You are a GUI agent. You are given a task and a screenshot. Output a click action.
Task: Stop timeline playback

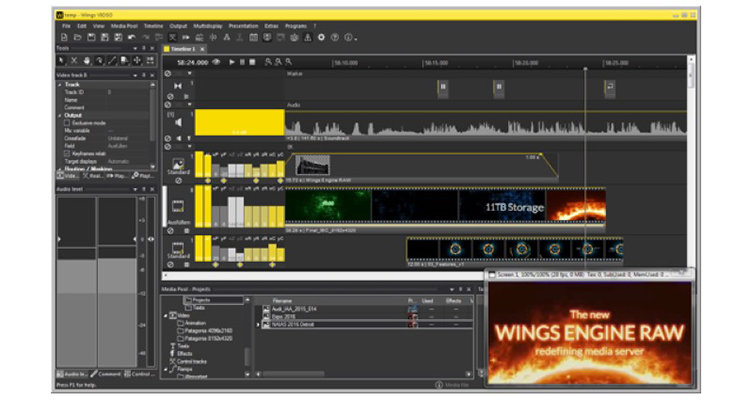pyautogui.click(x=252, y=62)
